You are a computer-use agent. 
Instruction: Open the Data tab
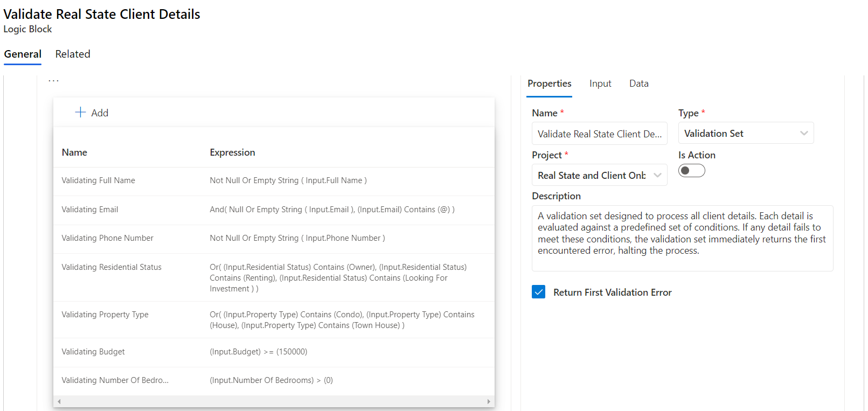coord(638,83)
